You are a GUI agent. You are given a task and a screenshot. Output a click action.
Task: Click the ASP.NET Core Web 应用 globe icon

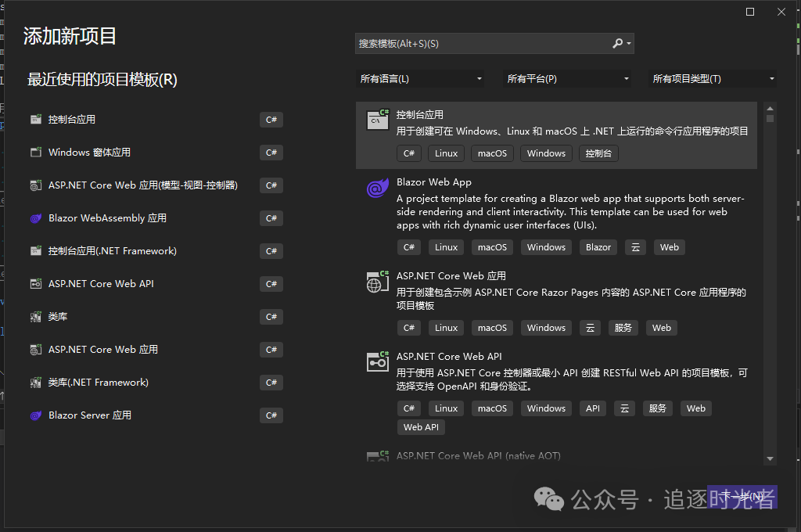(x=378, y=282)
